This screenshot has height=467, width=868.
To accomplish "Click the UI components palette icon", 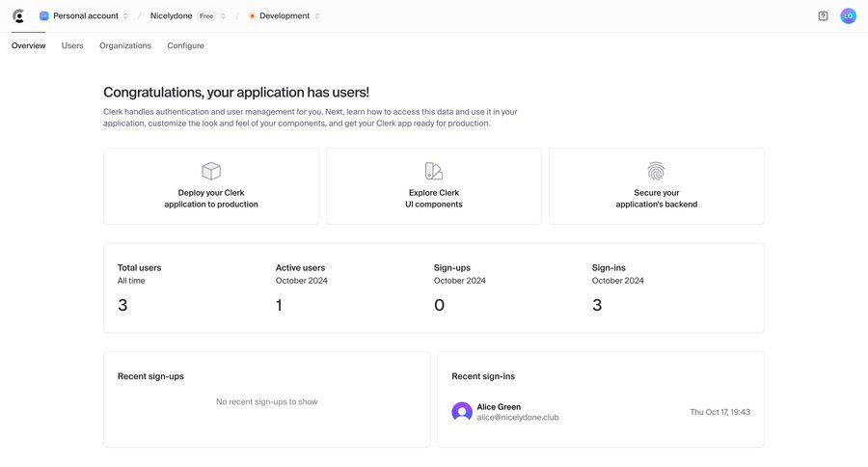I will coord(433,171).
